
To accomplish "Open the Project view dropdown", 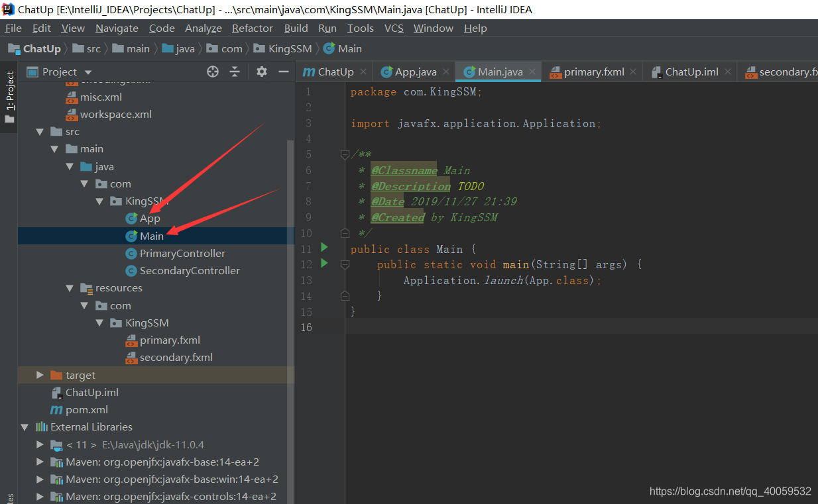I will pos(88,72).
